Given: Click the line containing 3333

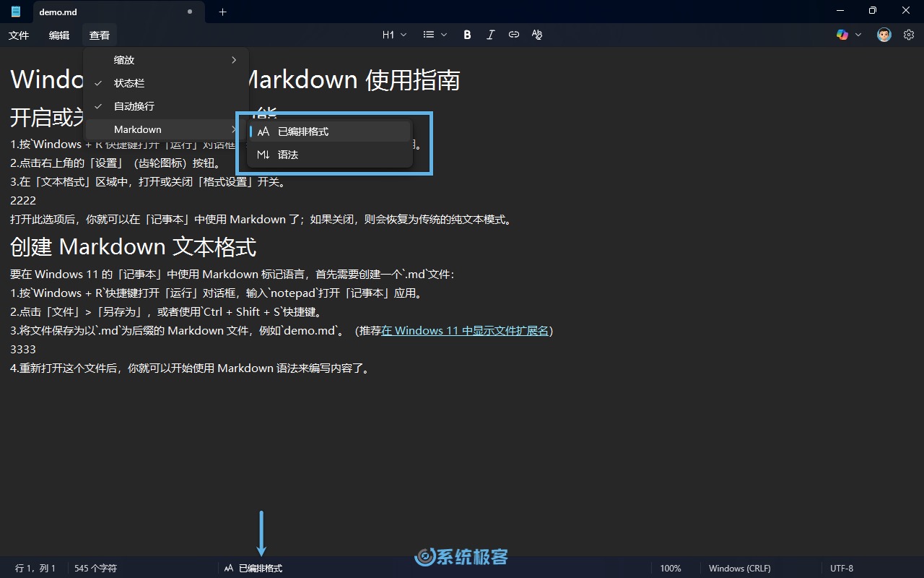Looking at the screenshot, I should 23,350.
